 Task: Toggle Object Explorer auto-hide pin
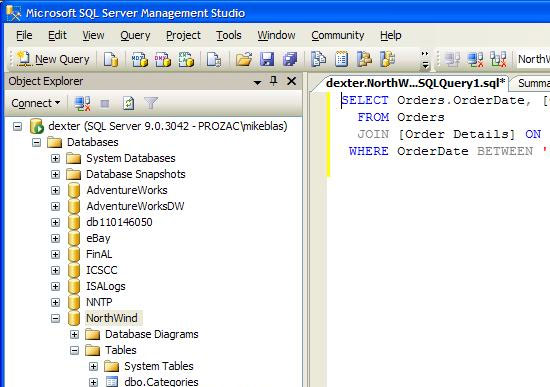274,81
